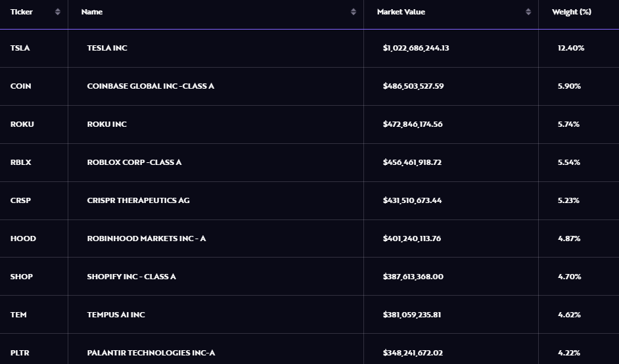Image resolution: width=619 pixels, height=364 pixels.
Task: Toggle Market Value sort arrows icon
Action: coord(528,12)
